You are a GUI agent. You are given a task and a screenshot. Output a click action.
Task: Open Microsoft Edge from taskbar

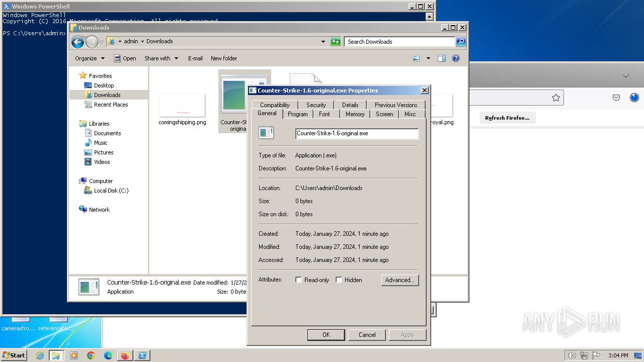[108, 355]
